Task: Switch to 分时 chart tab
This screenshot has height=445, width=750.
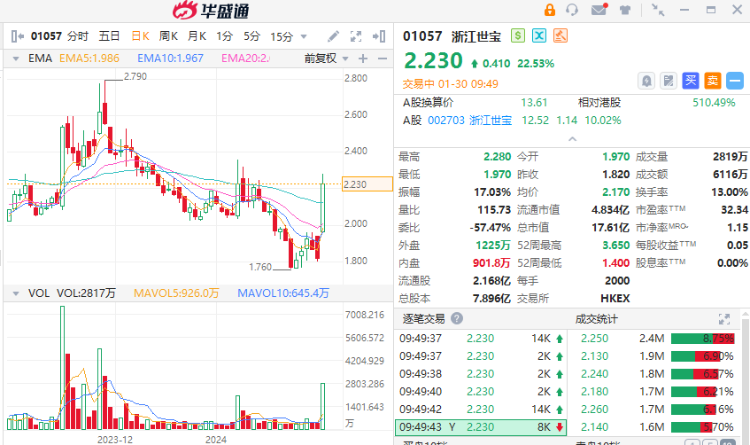Action: tap(77, 36)
